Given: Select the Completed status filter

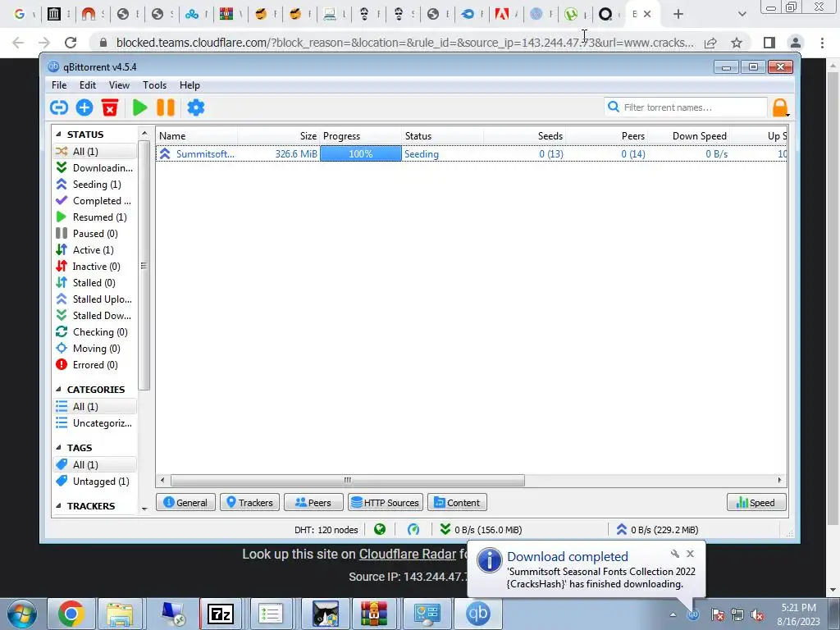Looking at the screenshot, I should point(95,201).
